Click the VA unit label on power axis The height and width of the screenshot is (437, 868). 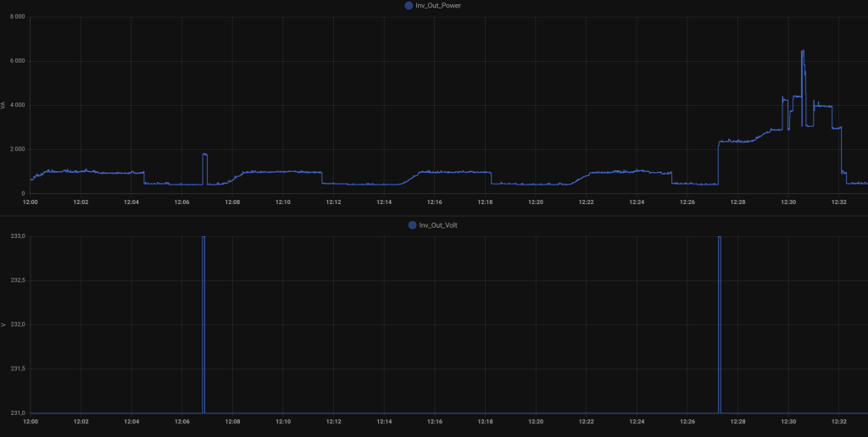click(3, 105)
